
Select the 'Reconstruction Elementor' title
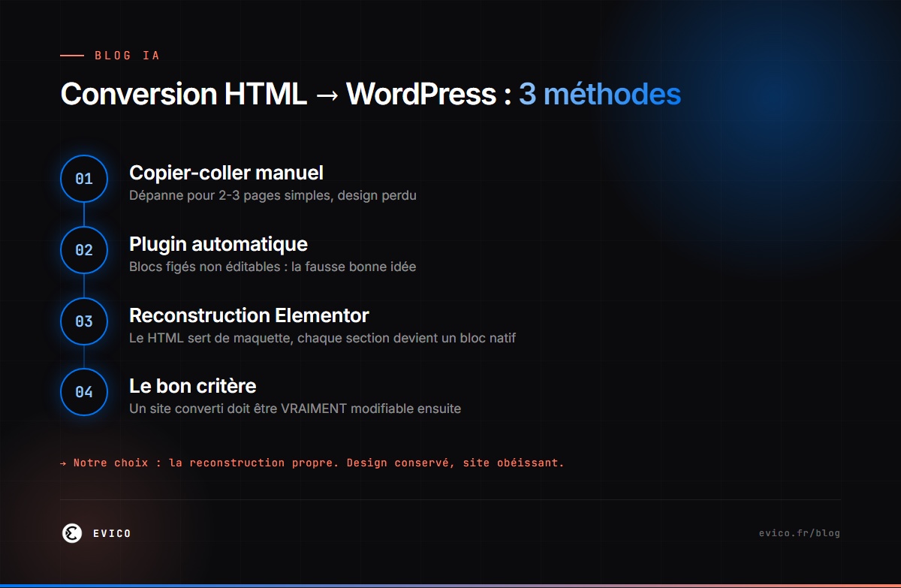tap(249, 315)
